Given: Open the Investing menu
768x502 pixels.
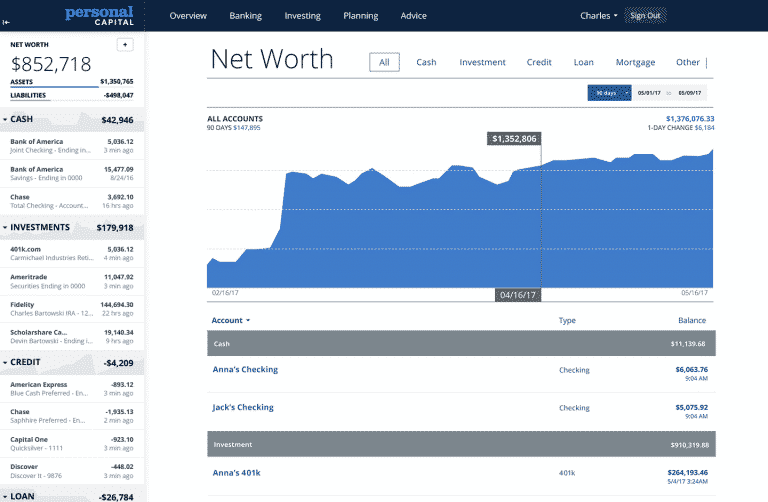Looking at the screenshot, I should point(302,16).
